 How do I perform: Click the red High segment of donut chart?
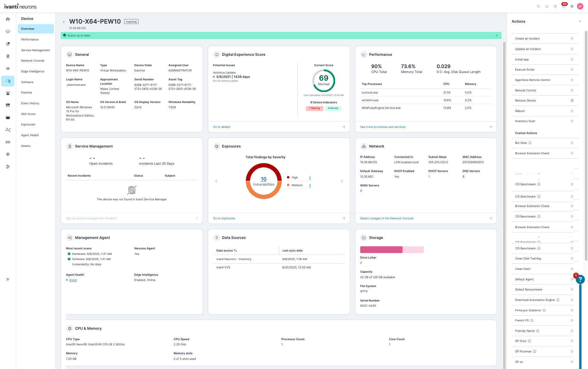point(264,166)
